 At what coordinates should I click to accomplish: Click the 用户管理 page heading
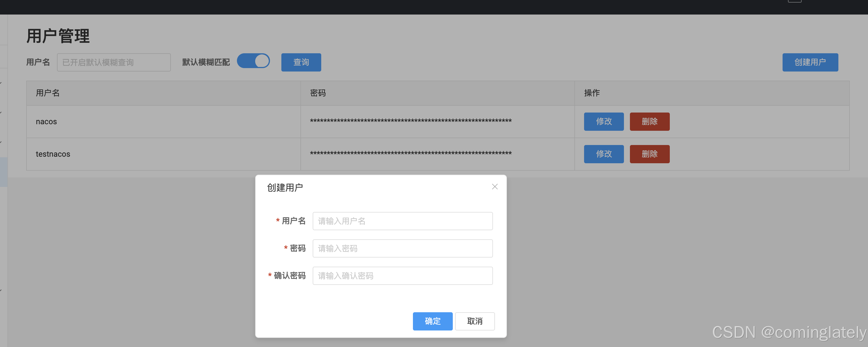pyautogui.click(x=58, y=36)
